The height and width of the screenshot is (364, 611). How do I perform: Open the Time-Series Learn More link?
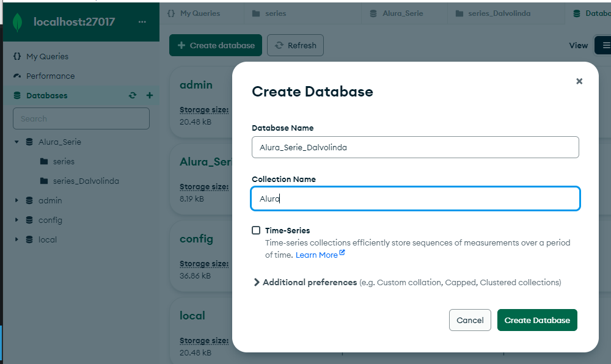point(316,255)
